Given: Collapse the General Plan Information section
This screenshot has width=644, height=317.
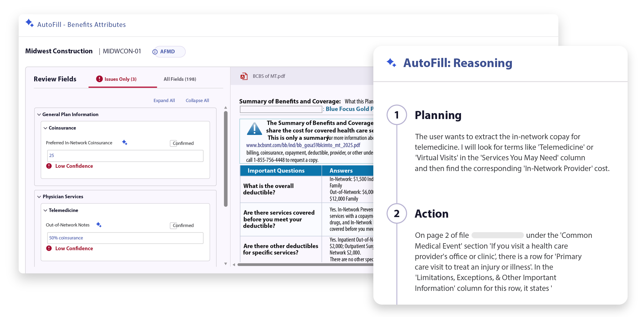Looking at the screenshot, I should pyautogui.click(x=39, y=114).
